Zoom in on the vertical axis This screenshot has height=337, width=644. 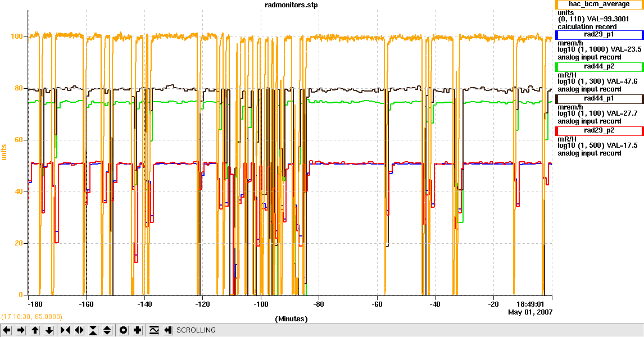pyautogui.click(x=93, y=330)
